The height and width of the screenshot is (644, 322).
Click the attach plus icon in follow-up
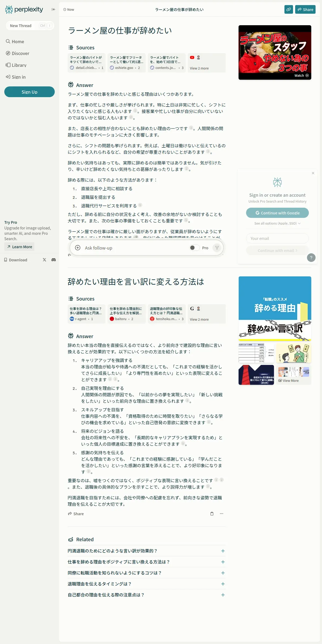coord(78,248)
